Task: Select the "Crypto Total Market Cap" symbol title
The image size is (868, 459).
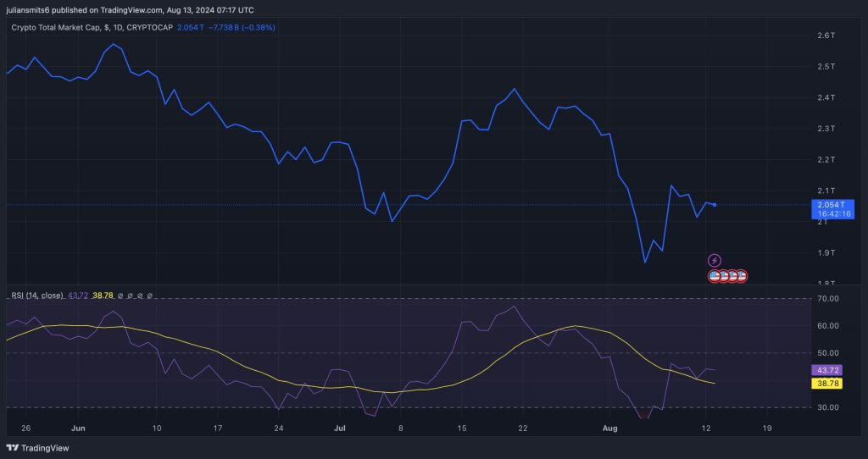Action: point(56,27)
